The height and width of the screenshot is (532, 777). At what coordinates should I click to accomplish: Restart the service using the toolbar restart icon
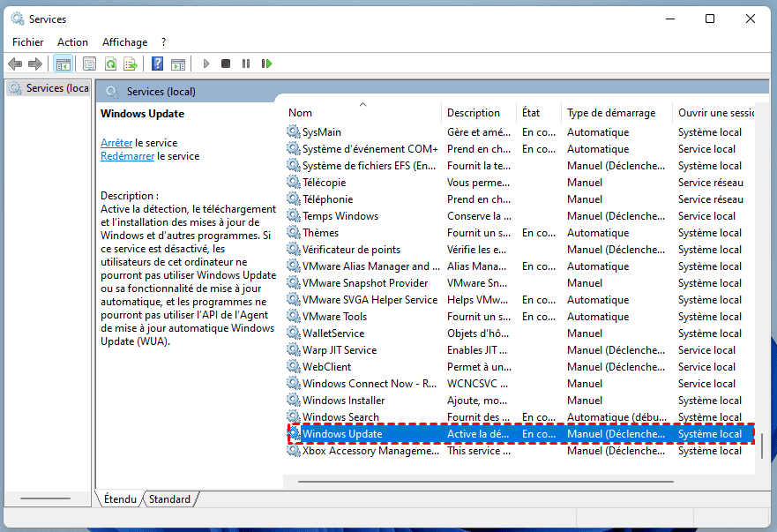[266, 64]
